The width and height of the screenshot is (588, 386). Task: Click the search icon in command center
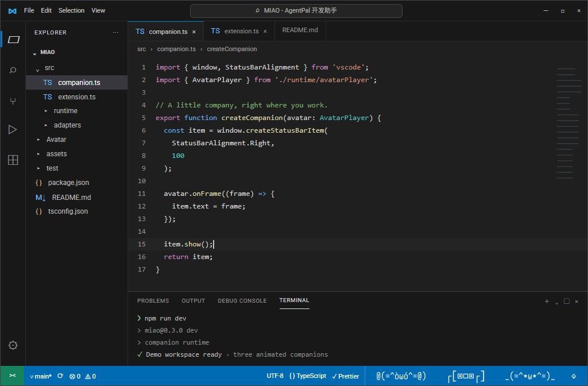point(257,10)
